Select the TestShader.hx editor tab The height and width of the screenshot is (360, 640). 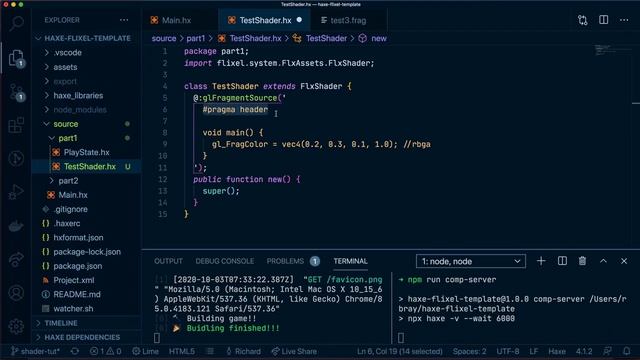[264, 20]
